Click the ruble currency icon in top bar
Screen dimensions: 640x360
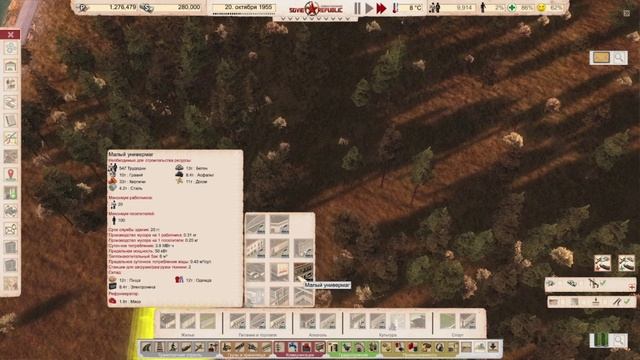coord(82,7)
